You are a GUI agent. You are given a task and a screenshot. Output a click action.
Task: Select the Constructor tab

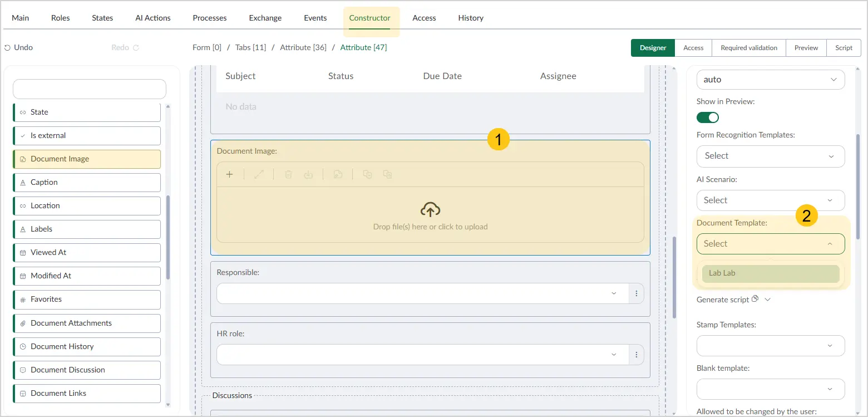pos(370,18)
